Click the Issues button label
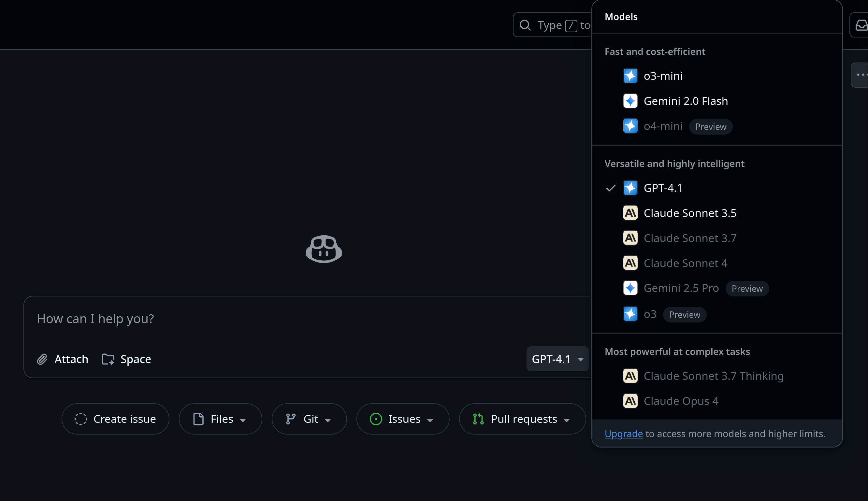 pyautogui.click(x=404, y=419)
